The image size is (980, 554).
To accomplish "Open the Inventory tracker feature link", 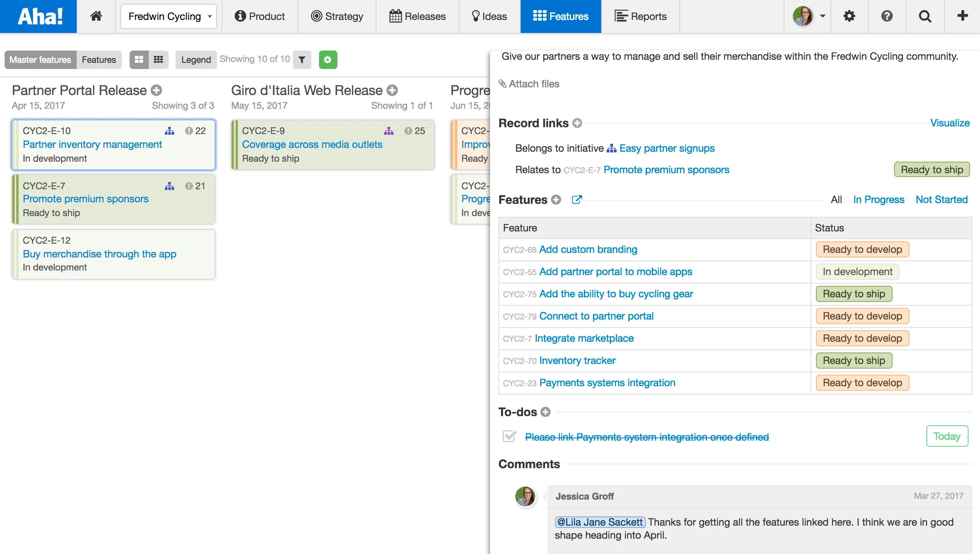I will [x=577, y=361].
